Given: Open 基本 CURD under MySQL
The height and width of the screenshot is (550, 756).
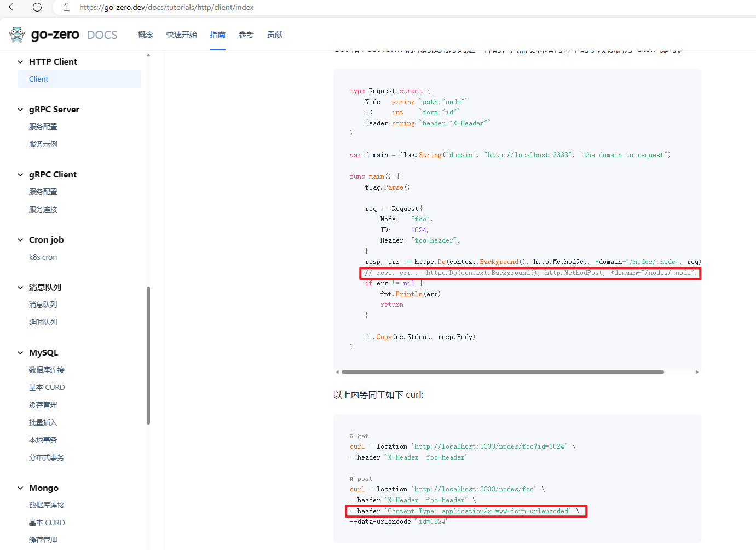Looking at the screenshot, I should (47, 387).
